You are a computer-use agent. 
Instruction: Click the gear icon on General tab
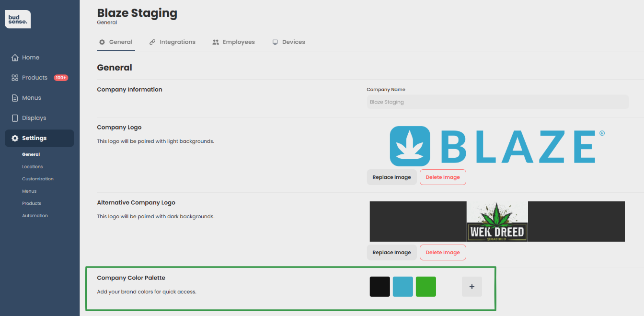102,42
